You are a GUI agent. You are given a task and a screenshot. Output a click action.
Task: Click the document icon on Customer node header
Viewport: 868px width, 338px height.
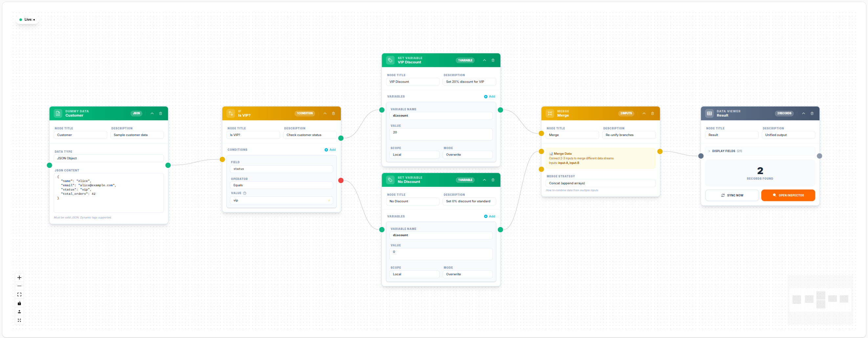click(58, 113)
